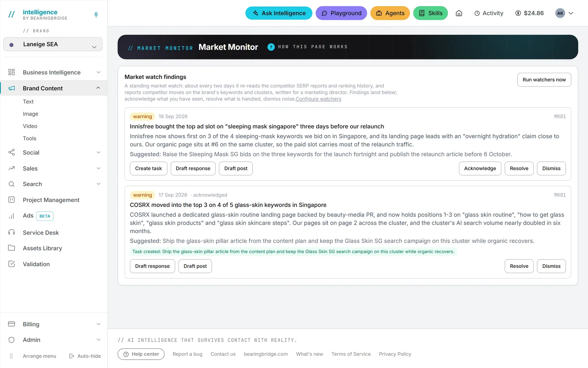Collapse the Brand Content chevron
The image size is (588, 368).
(x=98, y=88)
